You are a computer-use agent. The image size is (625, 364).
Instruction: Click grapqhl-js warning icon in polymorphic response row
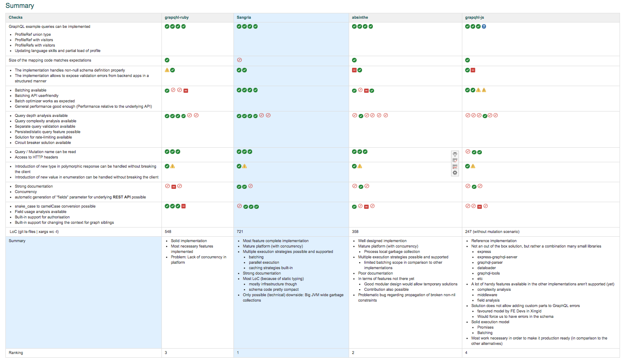(473, 166)
